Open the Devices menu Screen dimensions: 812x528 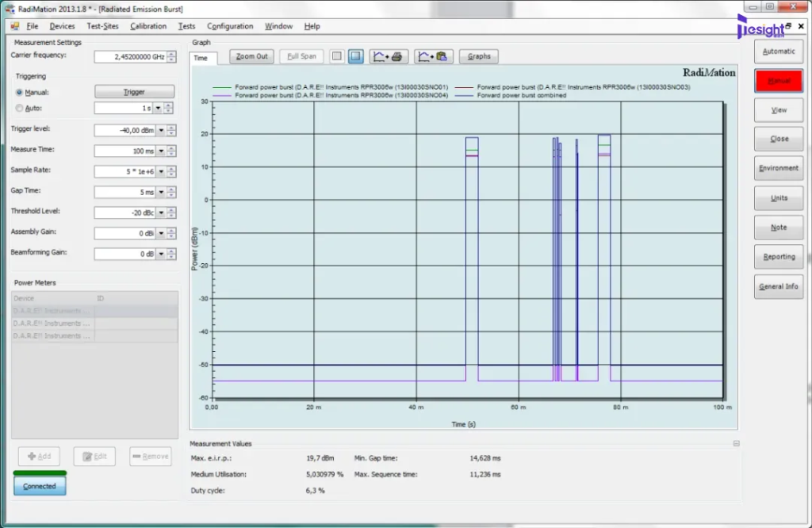62,26
